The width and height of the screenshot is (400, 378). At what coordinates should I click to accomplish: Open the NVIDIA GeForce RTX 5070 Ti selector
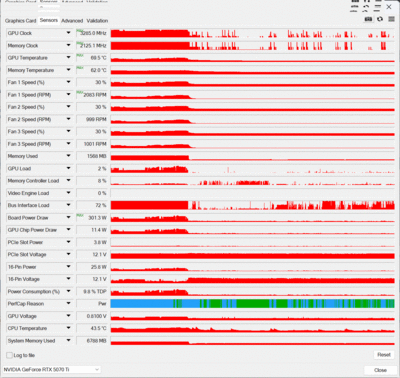[x=51, y=369]
